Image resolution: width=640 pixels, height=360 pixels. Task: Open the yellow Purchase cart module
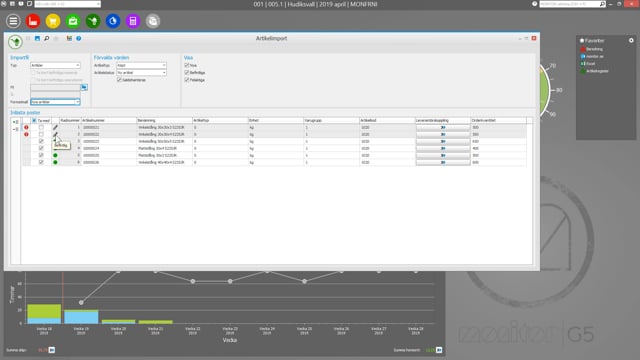(x=53, y=21)
